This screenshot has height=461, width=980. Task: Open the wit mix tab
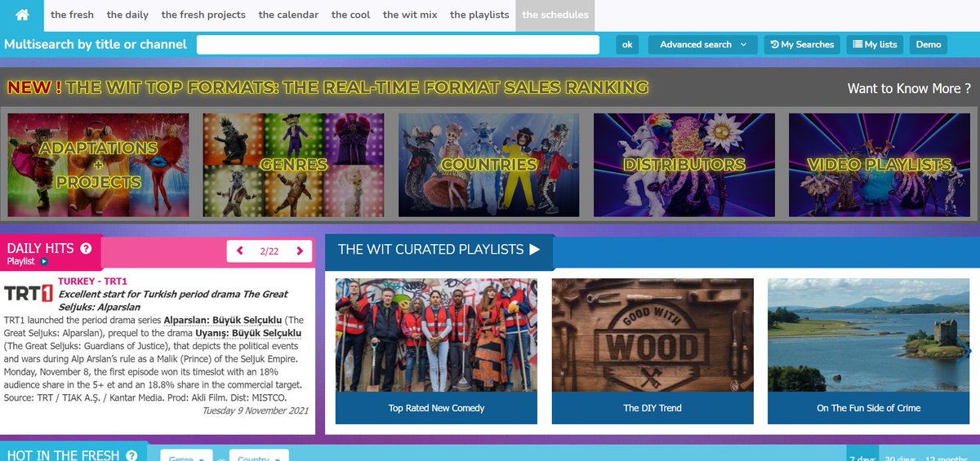410,15
